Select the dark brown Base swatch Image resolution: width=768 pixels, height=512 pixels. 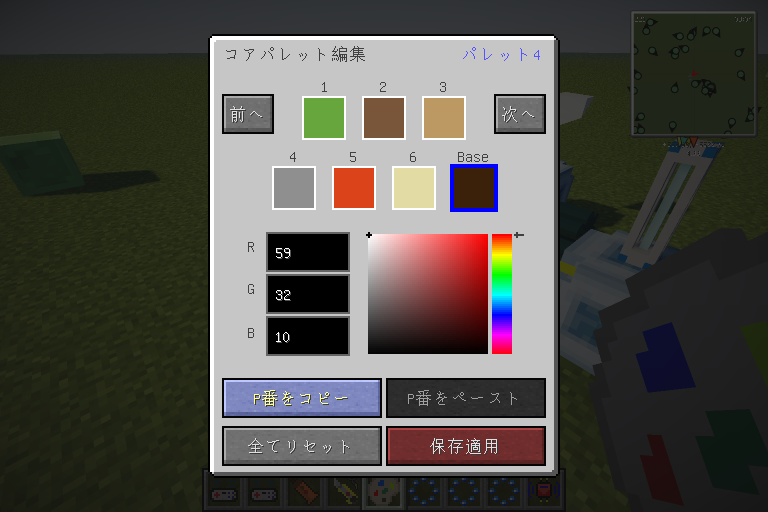point(474,188)
